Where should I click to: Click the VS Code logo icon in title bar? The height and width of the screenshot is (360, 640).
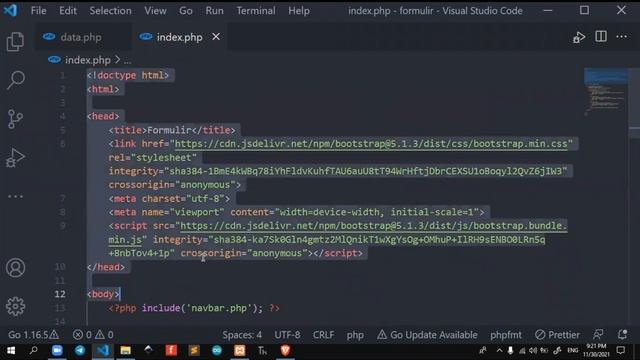pos(11,10)
